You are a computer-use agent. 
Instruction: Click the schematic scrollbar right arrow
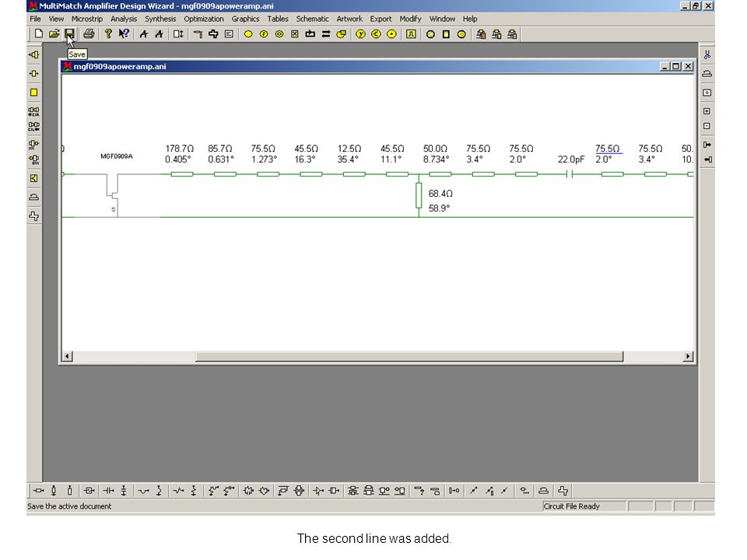pos(688,356)
